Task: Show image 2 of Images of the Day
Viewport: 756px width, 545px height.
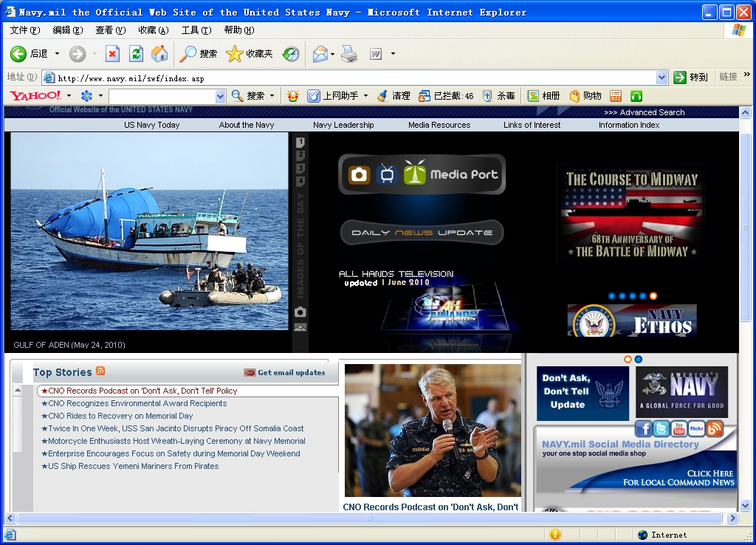Action: click(x=300, y=155)
